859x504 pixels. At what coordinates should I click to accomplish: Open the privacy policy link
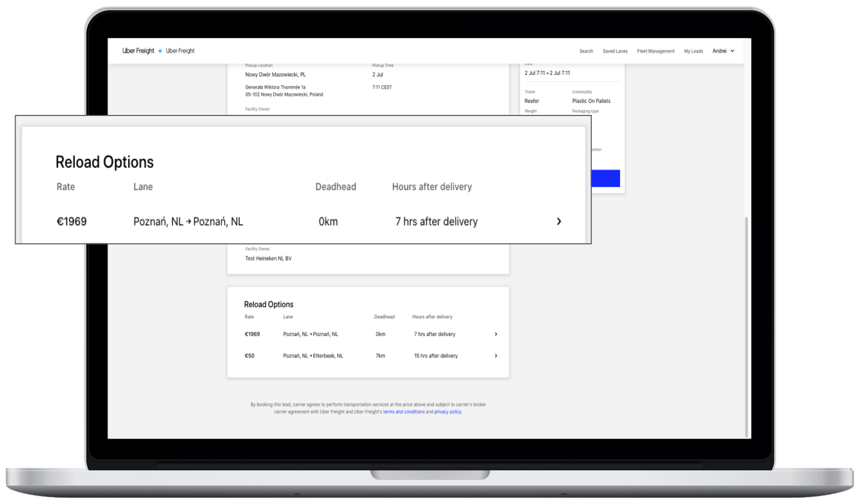coord(448,412)
